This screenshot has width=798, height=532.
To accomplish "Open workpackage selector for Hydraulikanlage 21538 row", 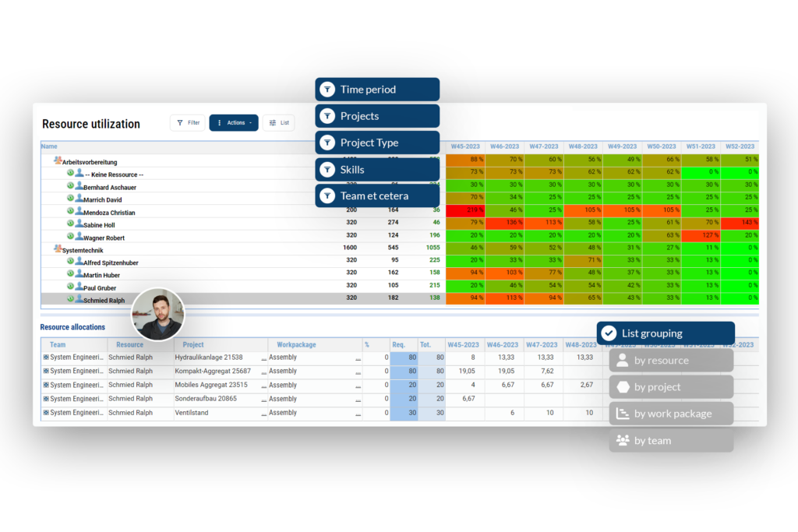I will tap(357, 359).
